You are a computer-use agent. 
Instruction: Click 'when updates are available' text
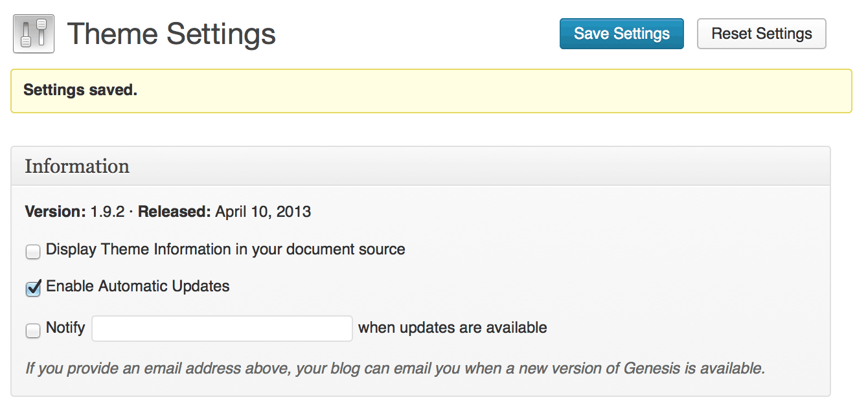coord(452,328)
